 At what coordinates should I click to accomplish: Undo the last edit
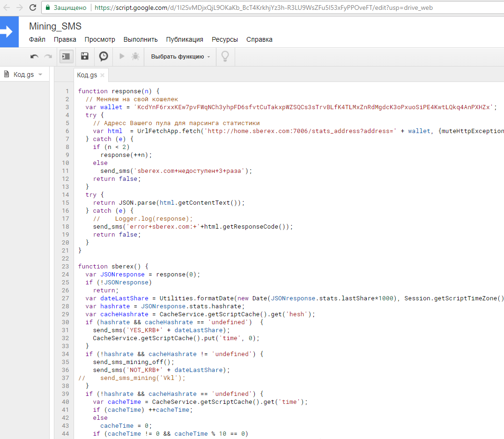pyautogui.click(x=34, y=57)
